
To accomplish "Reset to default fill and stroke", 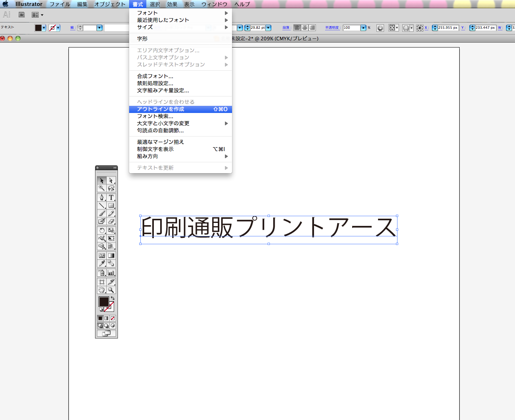I will 101,310.
